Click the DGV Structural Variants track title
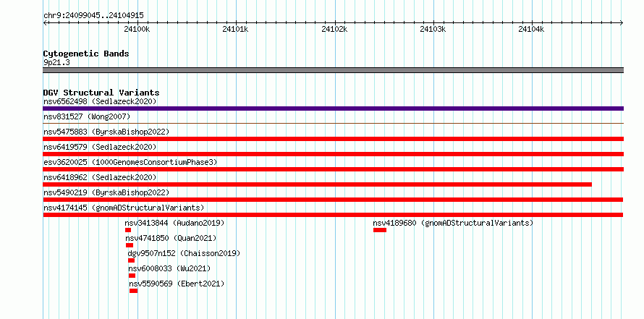Viewport: 644px width, 319px height. (101, 93)
